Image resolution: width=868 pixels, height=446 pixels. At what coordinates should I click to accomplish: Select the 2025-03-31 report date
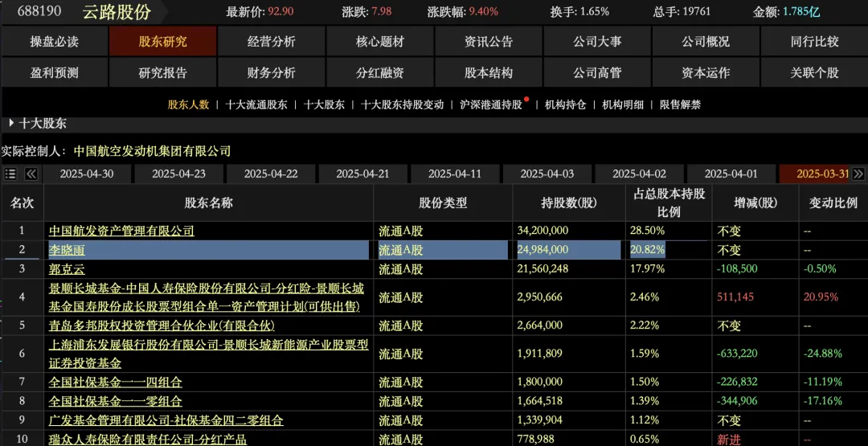(x=822, y=174)
